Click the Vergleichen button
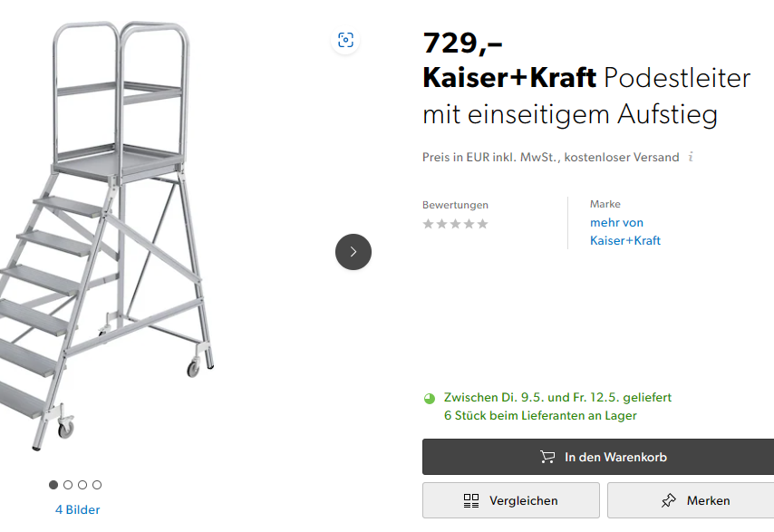Screen dimensions: 774x532 point(511,500)
